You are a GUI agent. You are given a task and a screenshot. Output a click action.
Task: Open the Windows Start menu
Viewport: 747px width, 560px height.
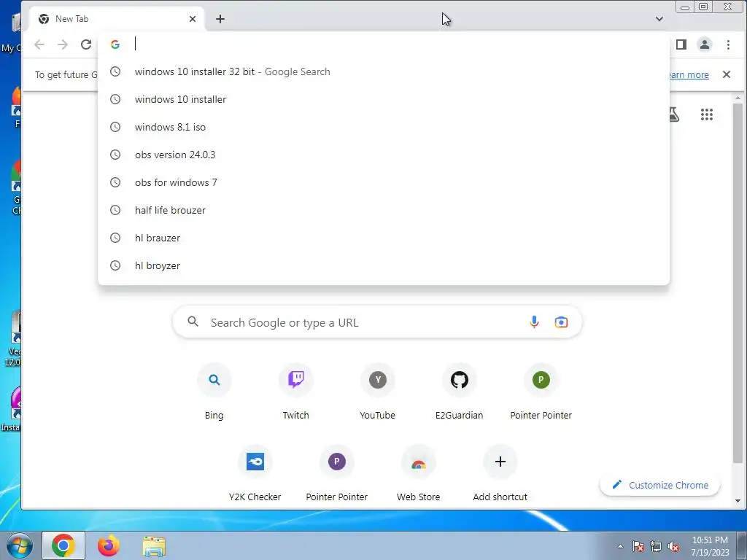pos(19,545)
